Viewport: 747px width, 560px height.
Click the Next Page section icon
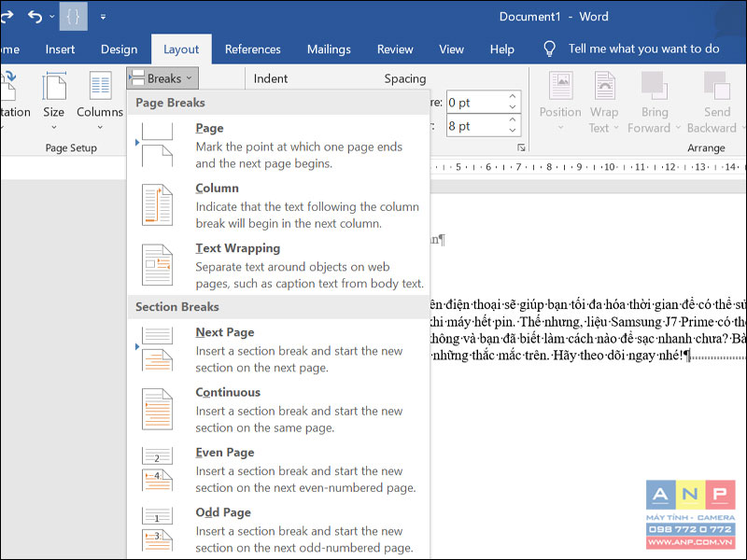point(157,349)
